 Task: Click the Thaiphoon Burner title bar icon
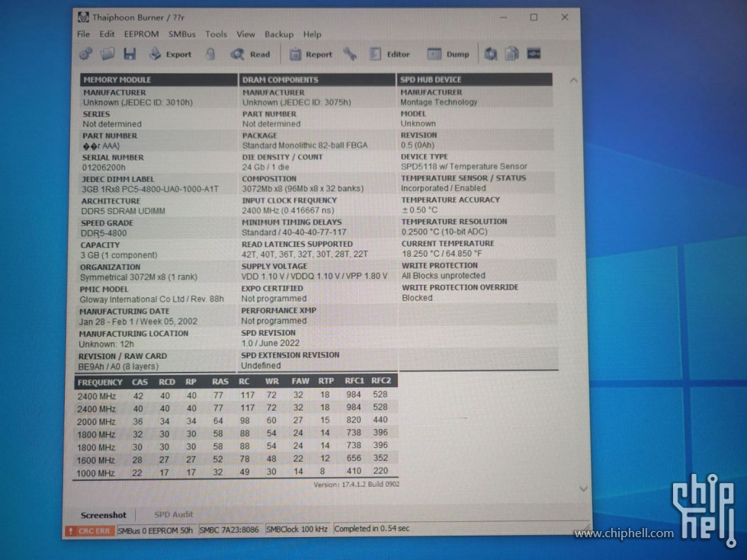point(83,18)
